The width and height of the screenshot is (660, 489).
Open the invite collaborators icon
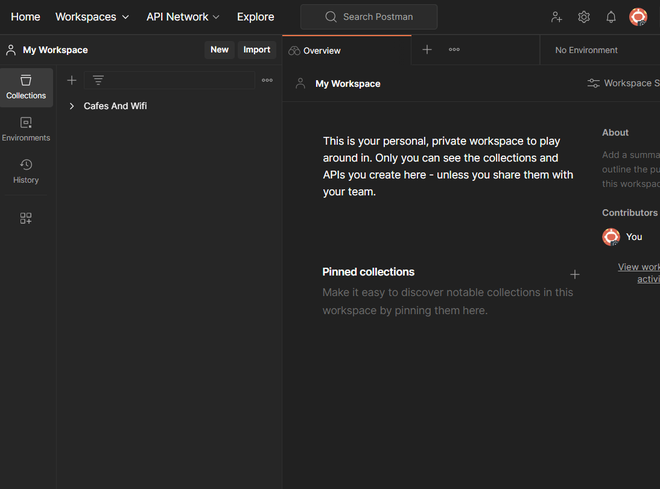coord(557,17)
